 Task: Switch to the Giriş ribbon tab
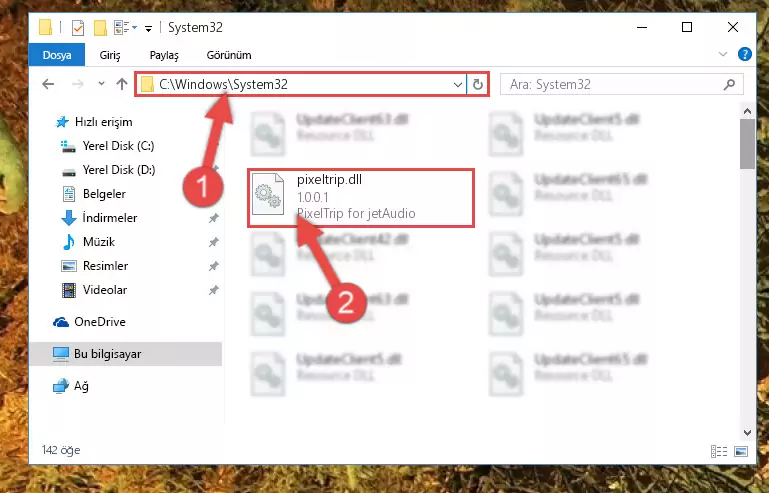pos(110,55)
